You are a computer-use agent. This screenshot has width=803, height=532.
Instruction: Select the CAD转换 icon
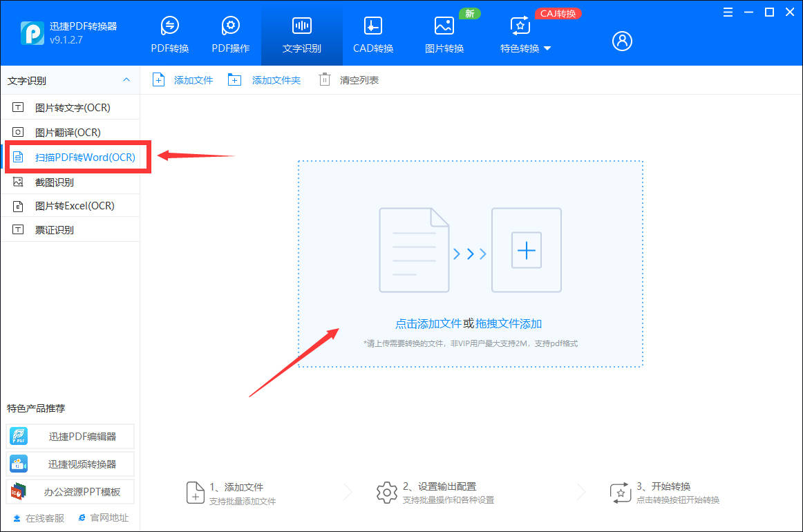[x=372, y=26]
